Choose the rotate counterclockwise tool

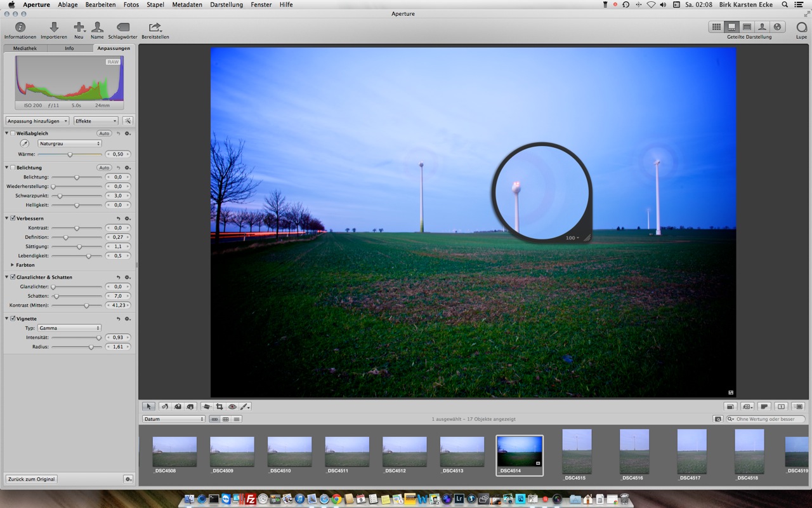(165, 406)
